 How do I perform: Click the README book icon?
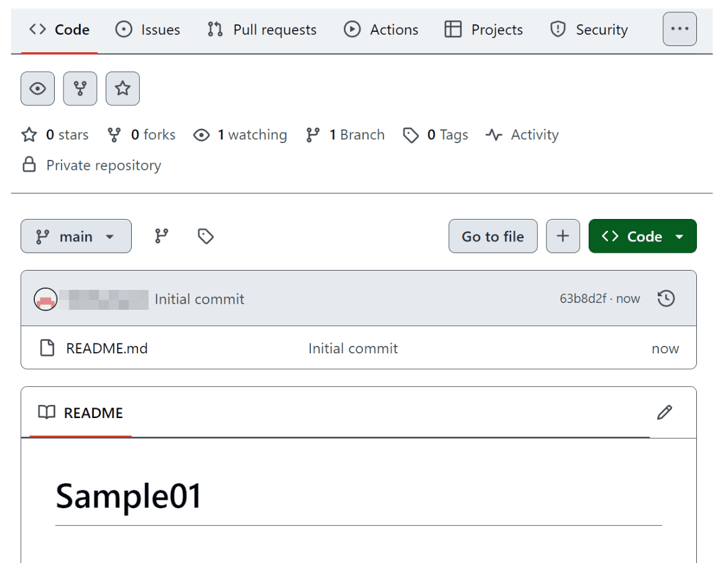coord(47,412)
